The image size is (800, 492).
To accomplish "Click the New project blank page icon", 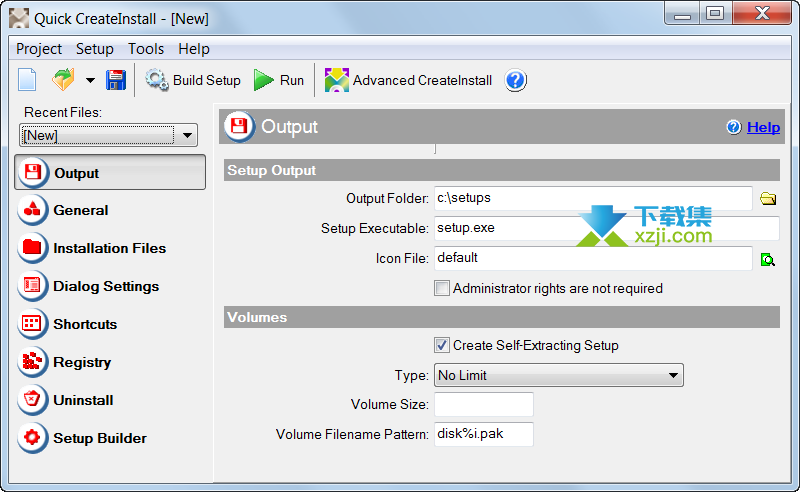I will (27, 80).
